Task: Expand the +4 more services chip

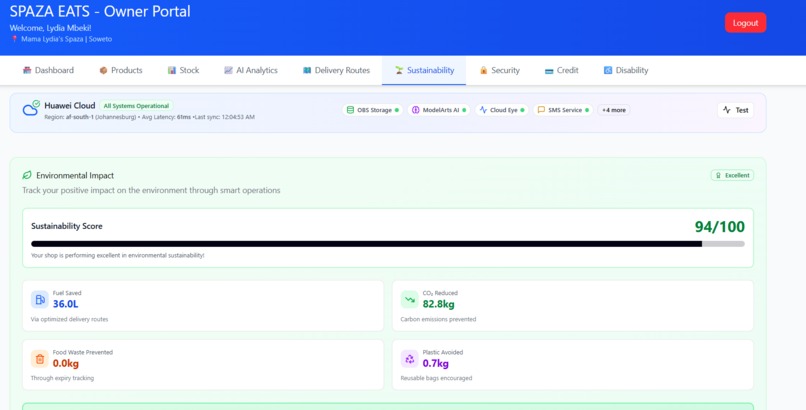Action: tap(614, 110)
